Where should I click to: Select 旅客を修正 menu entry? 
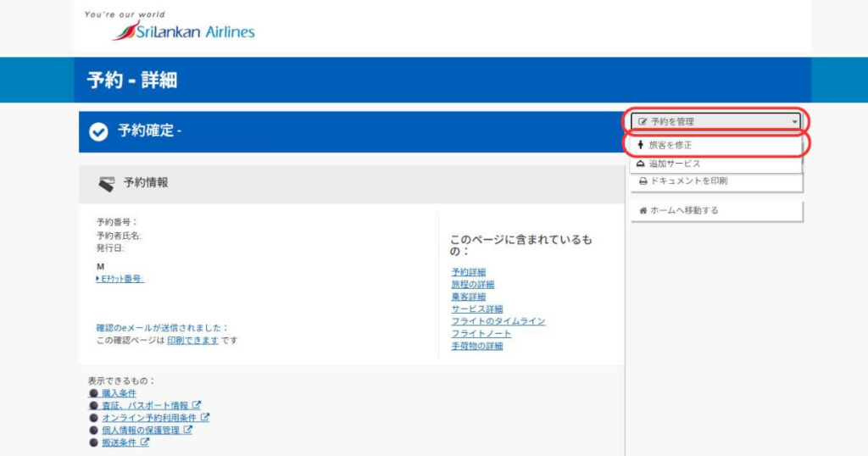pos(715,145)
